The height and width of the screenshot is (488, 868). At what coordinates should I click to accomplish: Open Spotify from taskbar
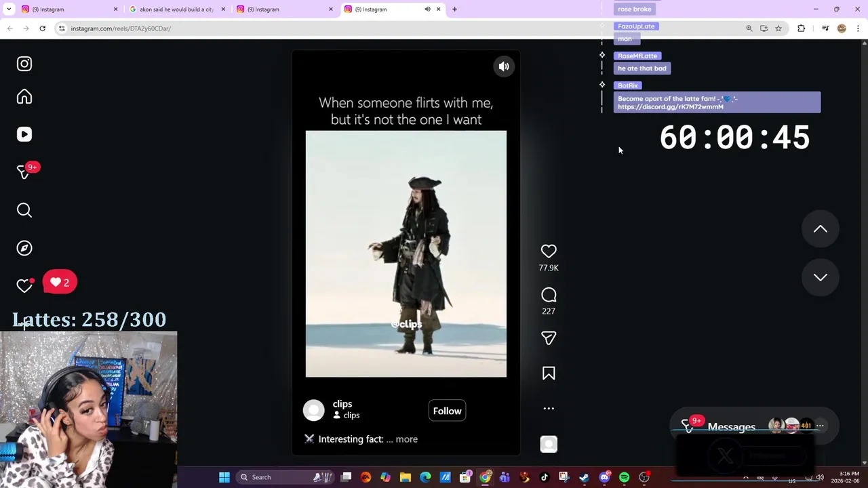(624, 477)
